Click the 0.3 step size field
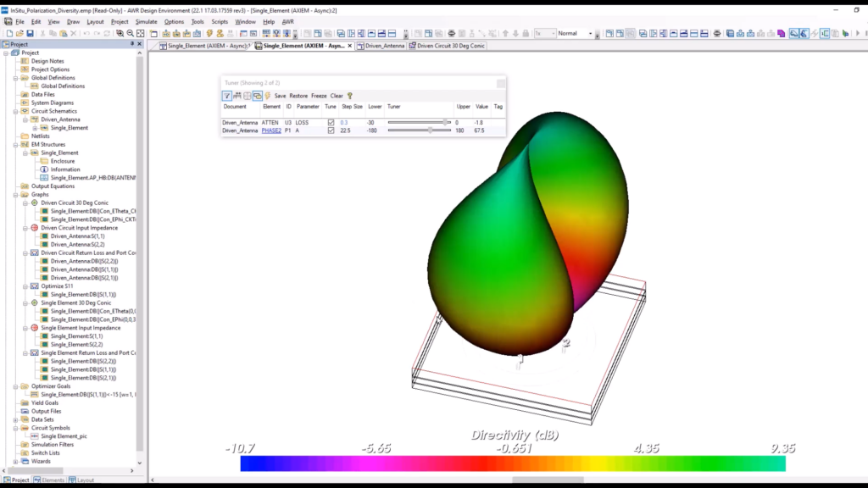Screen dimensions: 868x488 (352, 122)
